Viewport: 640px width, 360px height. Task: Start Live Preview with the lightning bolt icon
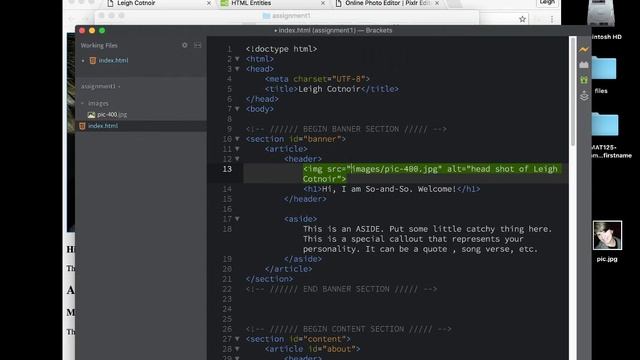(584, 50)
